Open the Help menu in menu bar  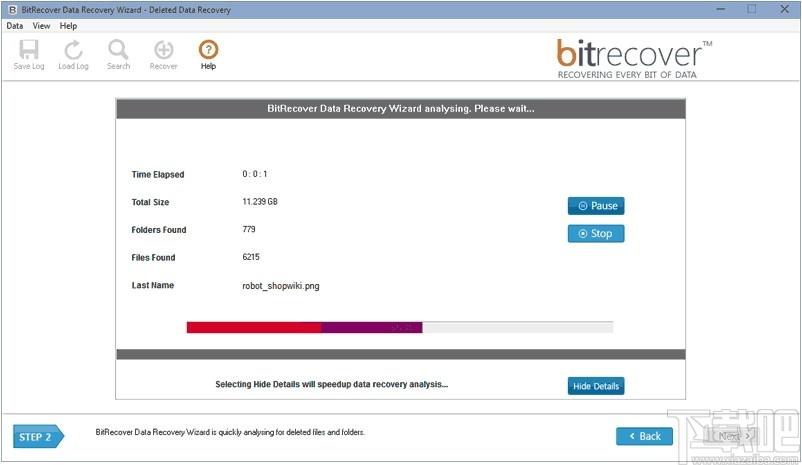tap(68, 26)
